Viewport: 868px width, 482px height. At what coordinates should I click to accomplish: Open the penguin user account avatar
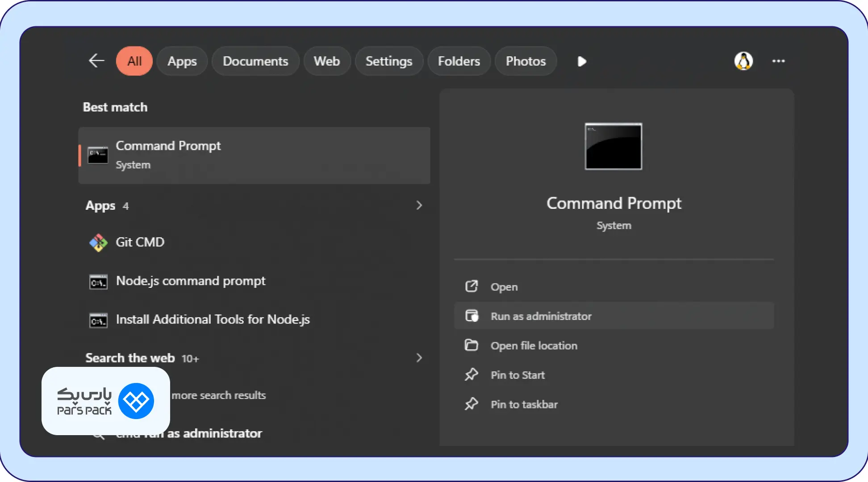[x=743, y=61]
